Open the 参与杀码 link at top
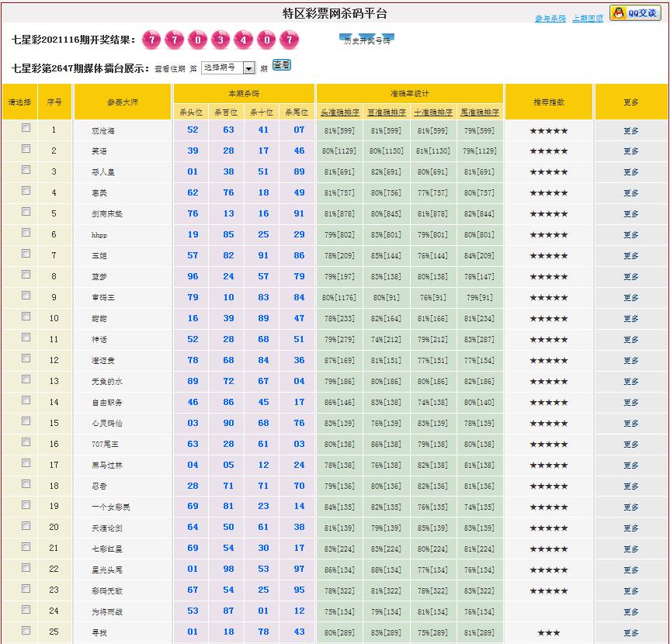 (550, 19)
